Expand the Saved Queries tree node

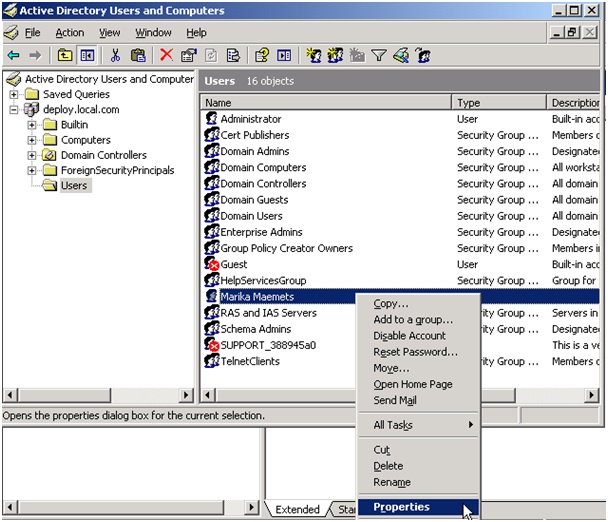[x=14, y=94]
